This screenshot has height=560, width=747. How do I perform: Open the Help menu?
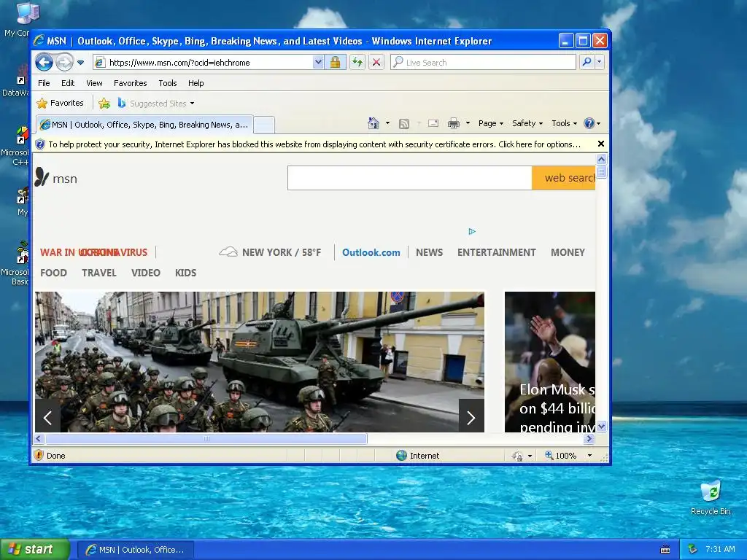[196, 83]
